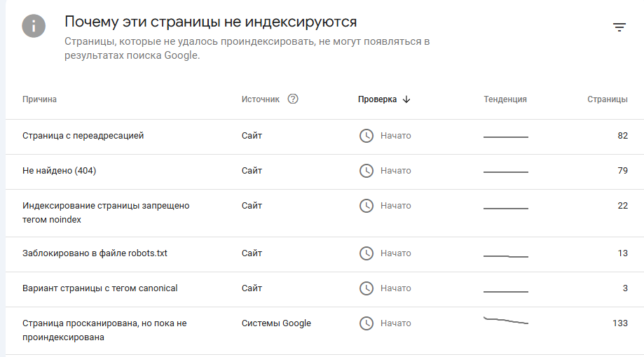Click heading Почему эти страницы не индексируются

[210, 22]
